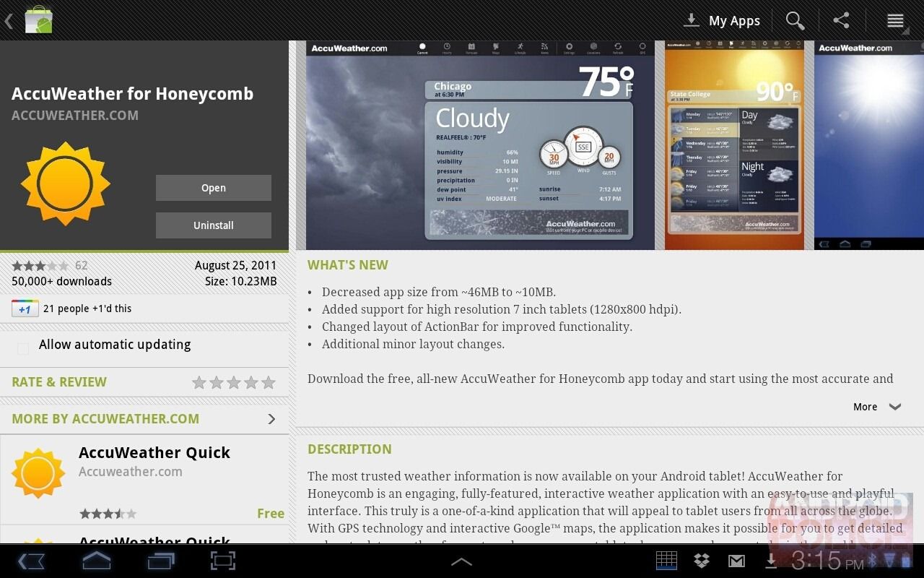This screenshot has width=924, height=578.
Task: Click the three-star rating display near downloads
Action: click(x=40, y=265)
